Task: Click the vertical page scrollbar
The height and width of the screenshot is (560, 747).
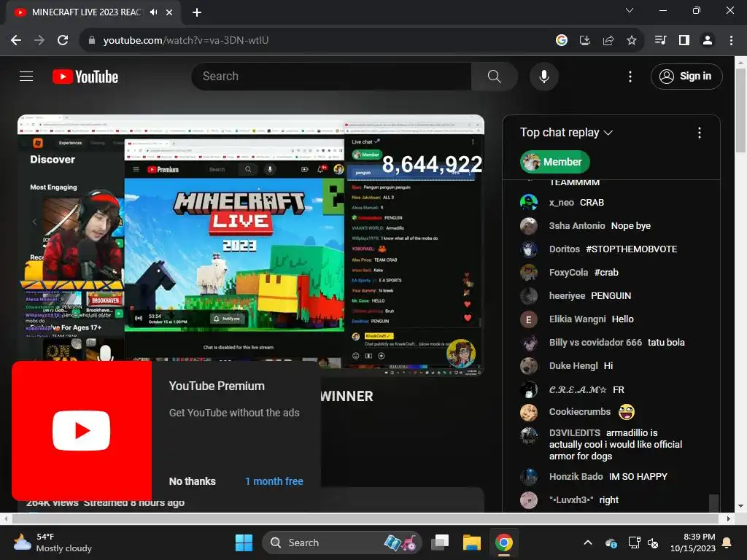Action: click(x=740, y=110)
